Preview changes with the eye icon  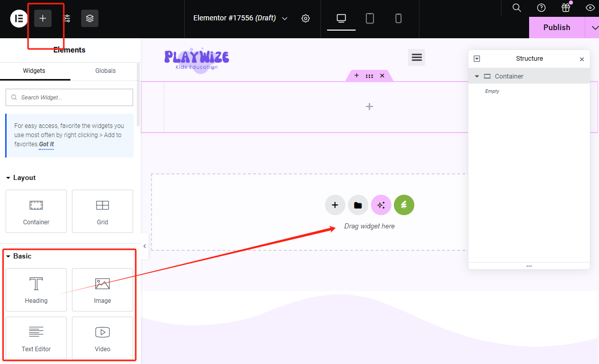click(590, 8)
